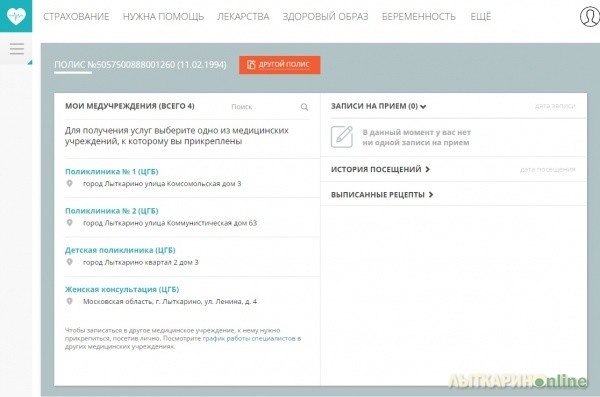Expand the ЕЩЁ menu
The width and height of the screenshot is (600, 397).
[x=481, y=16]
